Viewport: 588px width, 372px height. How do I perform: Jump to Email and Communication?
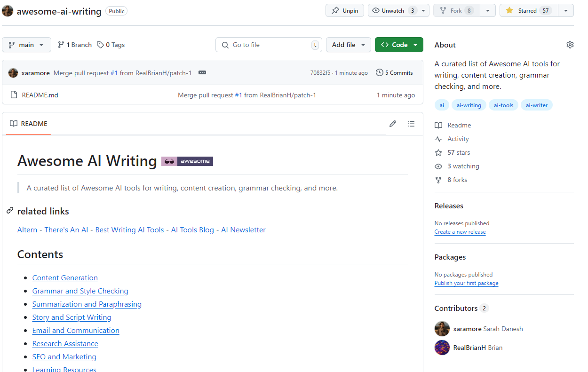click(76, 331)
